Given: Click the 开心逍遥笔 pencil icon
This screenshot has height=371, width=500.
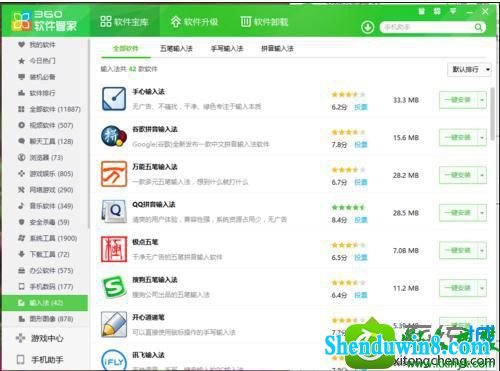Looking at the screenshot, I should [x=114, y=324].
